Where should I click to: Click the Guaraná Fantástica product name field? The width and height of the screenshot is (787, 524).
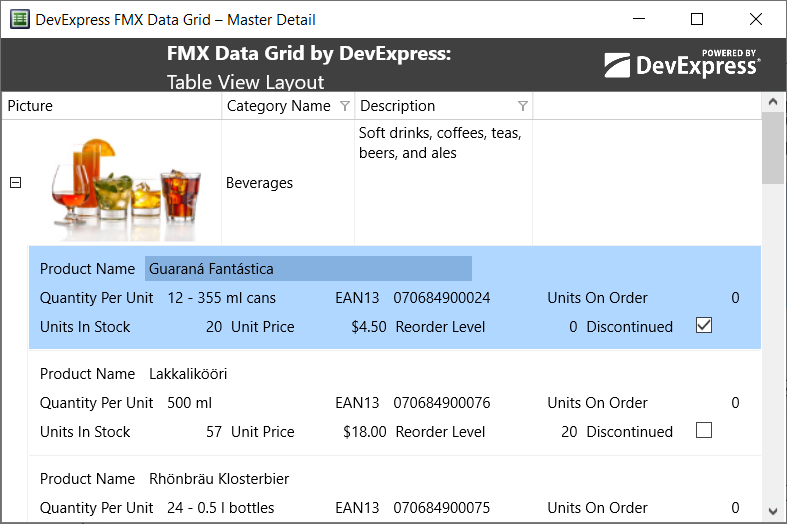[308, 269]
